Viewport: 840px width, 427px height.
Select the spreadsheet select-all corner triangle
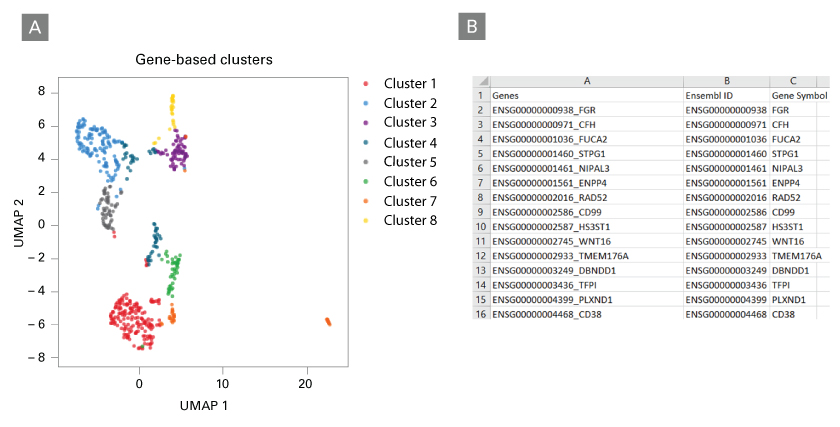coord(483,81)
